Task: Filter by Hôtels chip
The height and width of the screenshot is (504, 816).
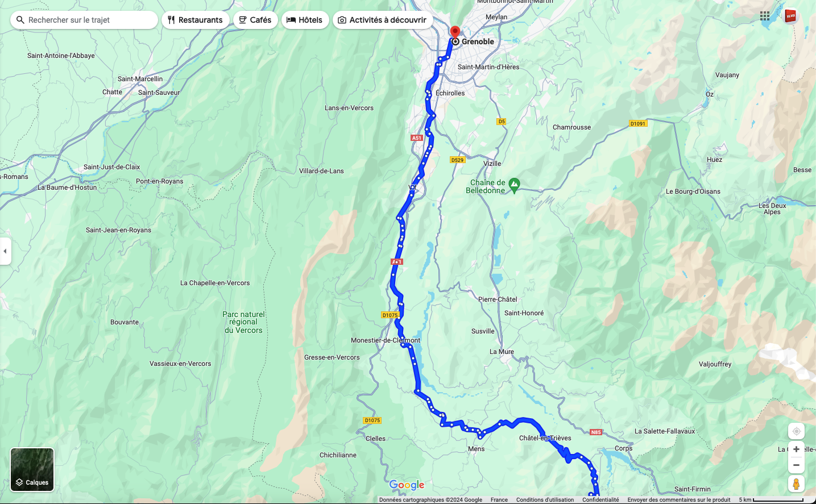Action: click(x=305, y=20)
